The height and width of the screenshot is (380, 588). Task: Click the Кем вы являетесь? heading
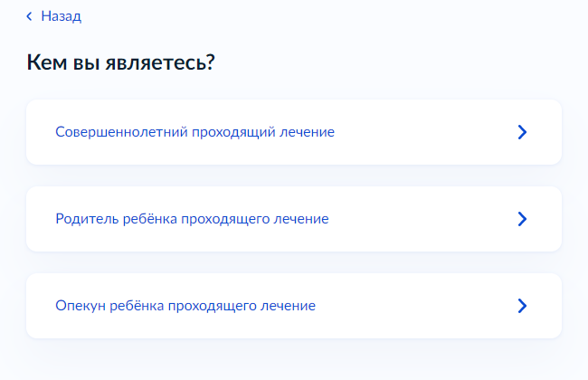coord(126,63)
